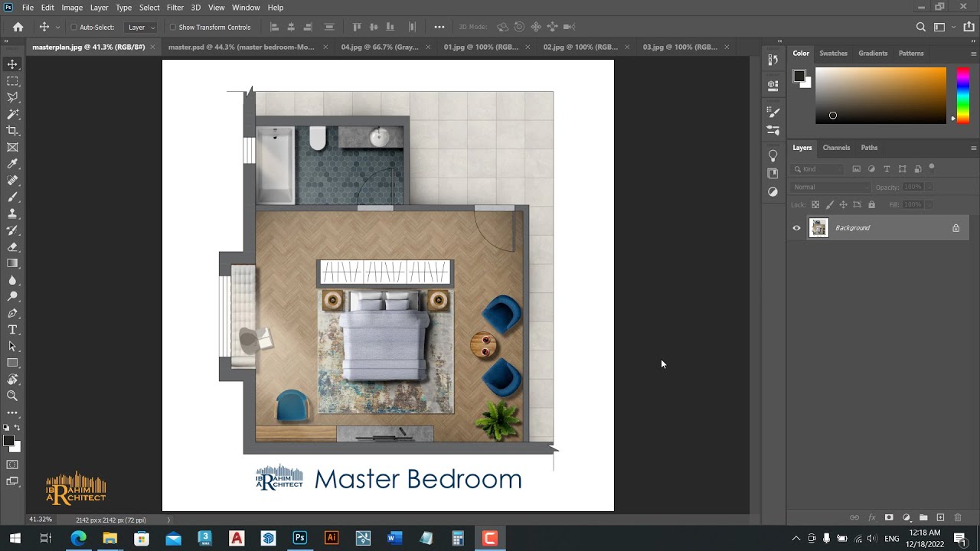Open the Learn panel lightbulb icon
The image size is (980, 551).
pyautogui.click(x=773, y=155)
